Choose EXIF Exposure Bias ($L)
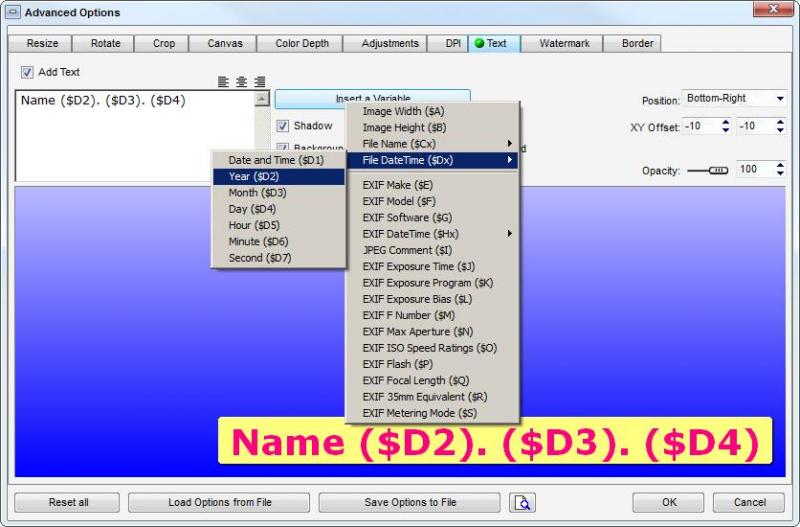 pos(432,299)
